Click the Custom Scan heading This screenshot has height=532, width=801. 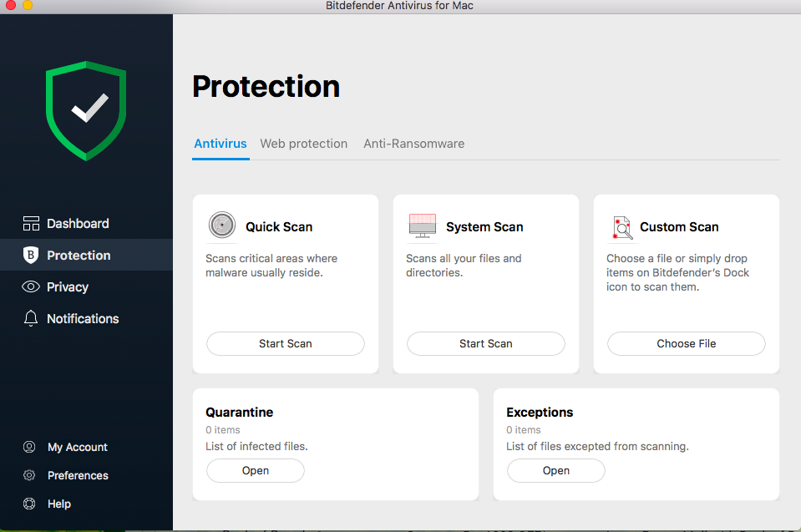pos(679,226)
